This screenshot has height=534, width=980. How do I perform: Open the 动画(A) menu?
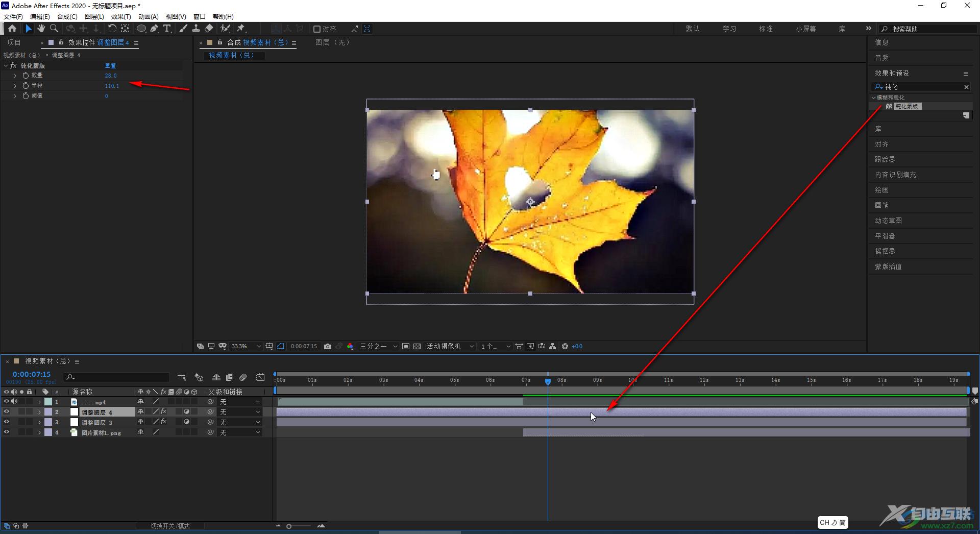pyautogui.click(x=148, y=16)
